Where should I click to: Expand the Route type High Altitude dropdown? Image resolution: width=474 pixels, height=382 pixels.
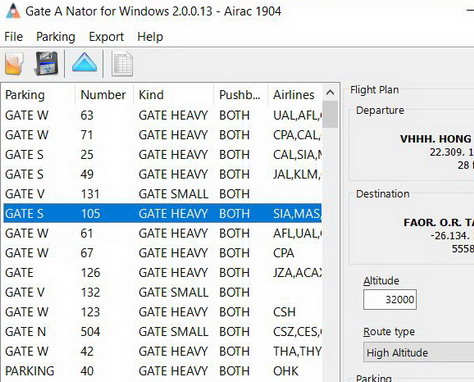pos(419,352)
